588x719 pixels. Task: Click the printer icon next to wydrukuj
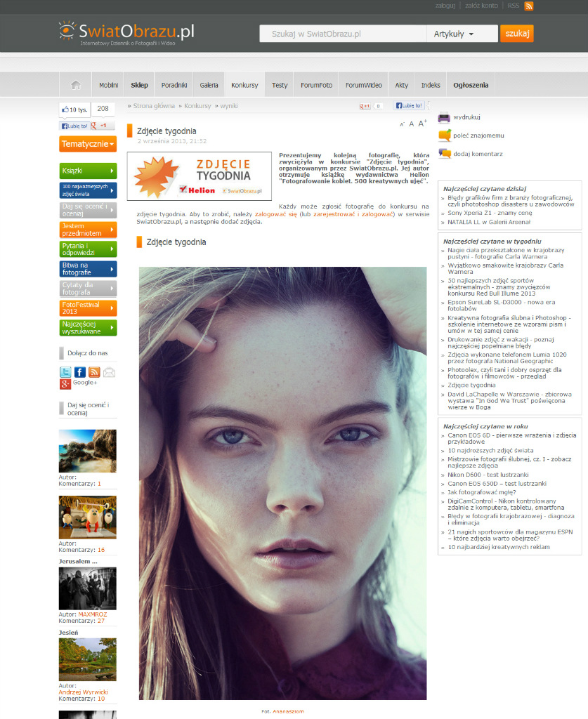(x=444, y=118)
